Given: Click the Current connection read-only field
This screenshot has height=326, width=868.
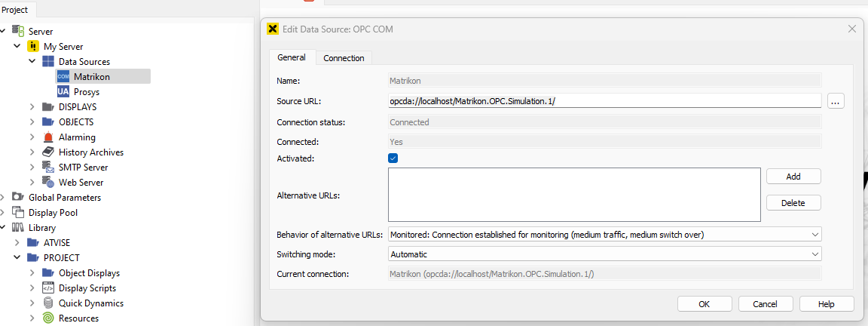Looking at the screenshot, I should coord(605,274).
